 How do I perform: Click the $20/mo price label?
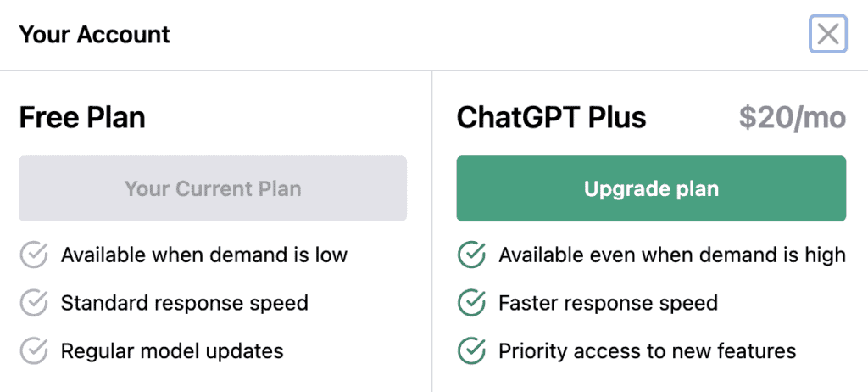792,118
